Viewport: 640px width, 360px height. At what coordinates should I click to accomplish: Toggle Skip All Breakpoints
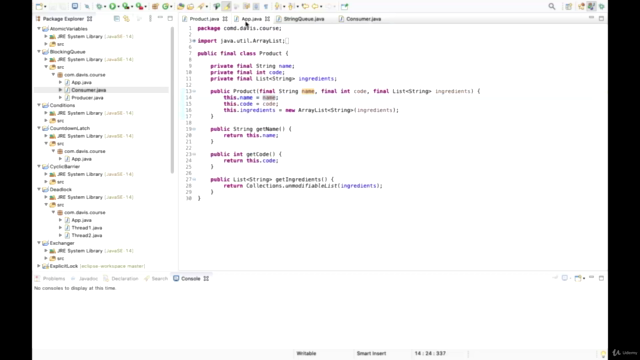tap(87, 7)
